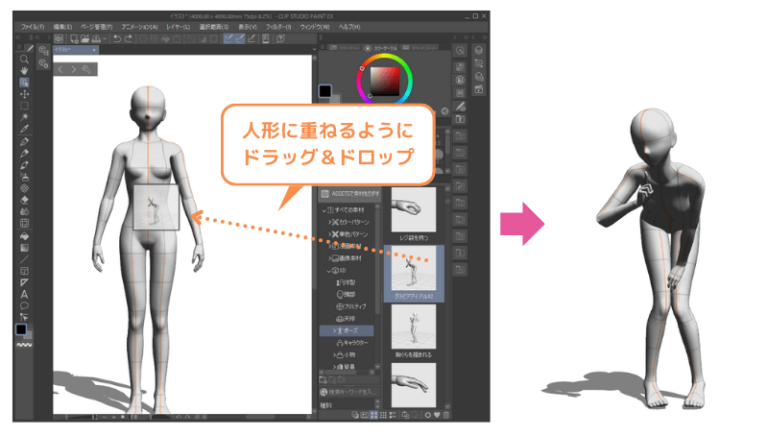Select the Text tool
This screenshot has width=768, height=436.
[x=25, y=294]
